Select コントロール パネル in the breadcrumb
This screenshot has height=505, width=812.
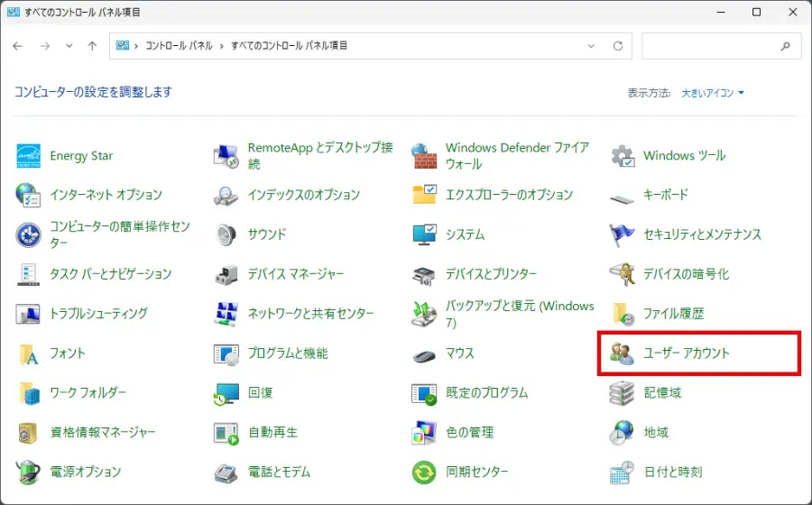click(179, 46)
